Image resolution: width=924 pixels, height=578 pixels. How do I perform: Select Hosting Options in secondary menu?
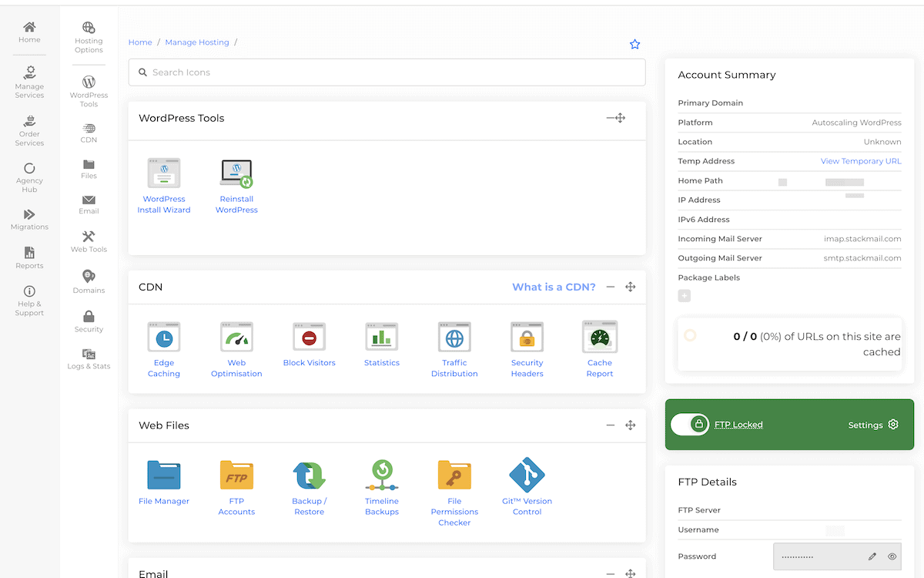(89, 38)
